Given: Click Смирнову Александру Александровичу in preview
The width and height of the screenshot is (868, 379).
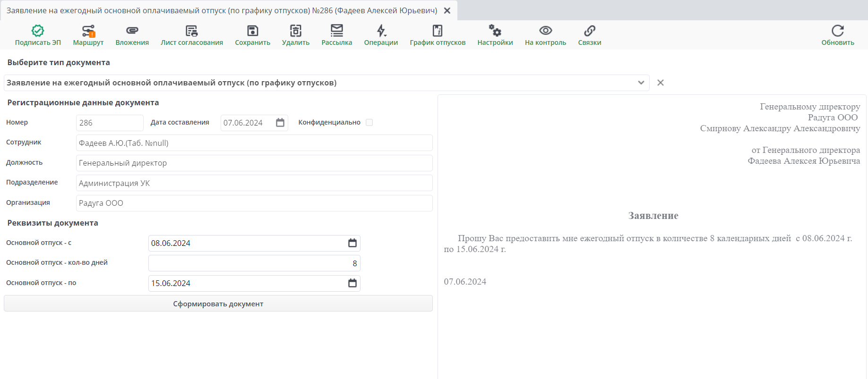Looking at the screenshot, I should (x=780, y=128).
